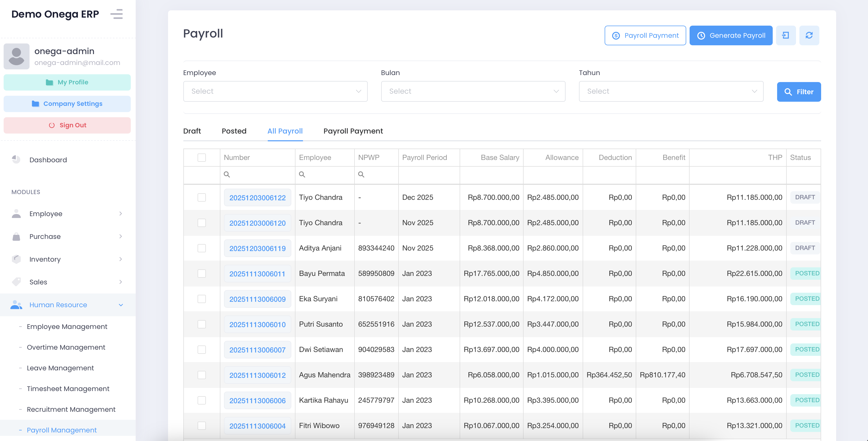Click the Generate Payroll button
This screenshot has width=868, height=441.
(731, 35)
